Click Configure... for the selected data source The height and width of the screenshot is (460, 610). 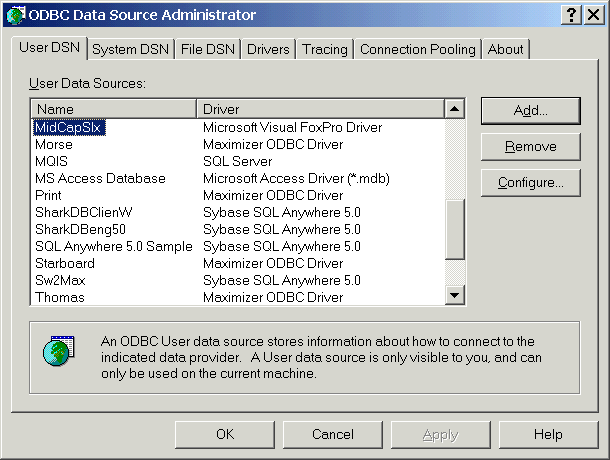pos(531,183)
